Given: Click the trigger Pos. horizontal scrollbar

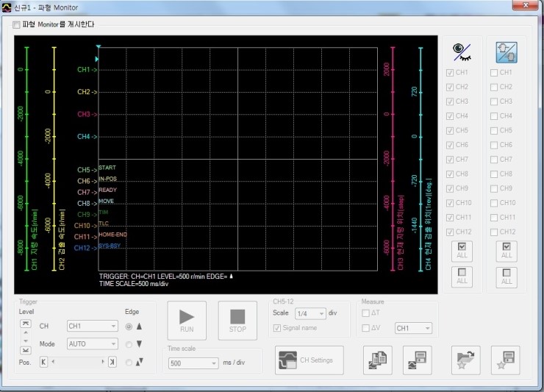Looking at the screenshot, I should (x=76, y=362).
